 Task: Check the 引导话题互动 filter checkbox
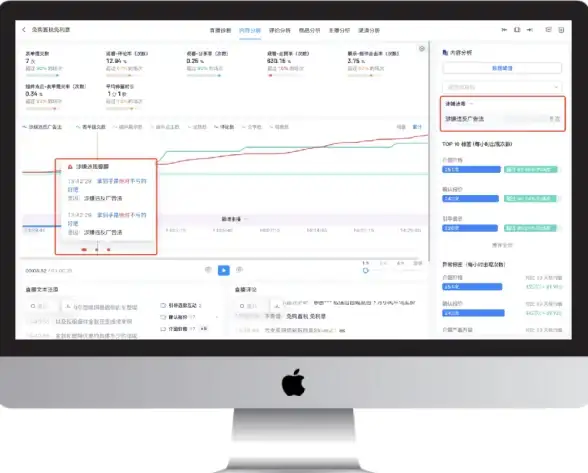point(163,305)
